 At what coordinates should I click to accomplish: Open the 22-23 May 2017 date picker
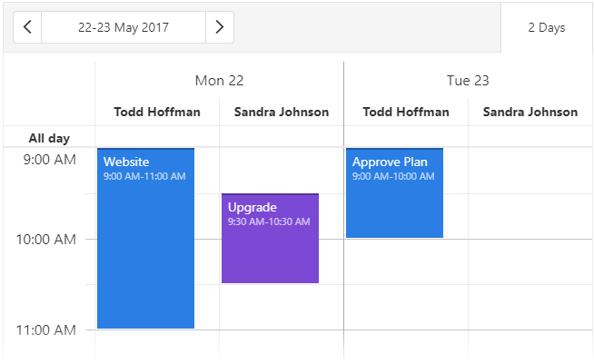point(124,27)
